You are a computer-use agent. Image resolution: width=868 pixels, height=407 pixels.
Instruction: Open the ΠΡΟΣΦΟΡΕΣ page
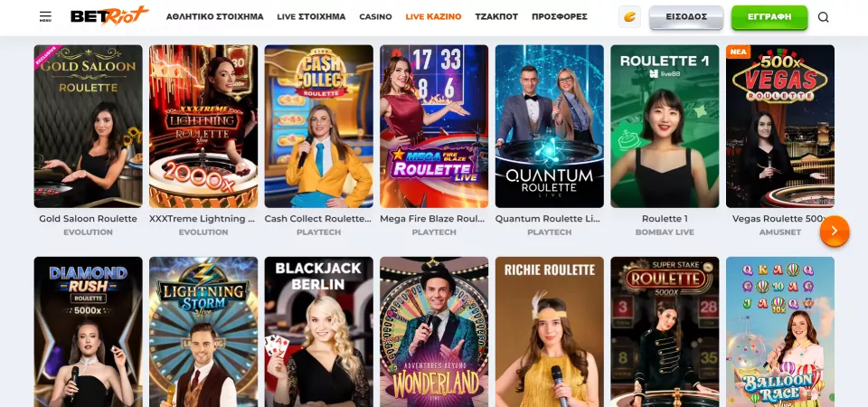[x=560, y=16]
